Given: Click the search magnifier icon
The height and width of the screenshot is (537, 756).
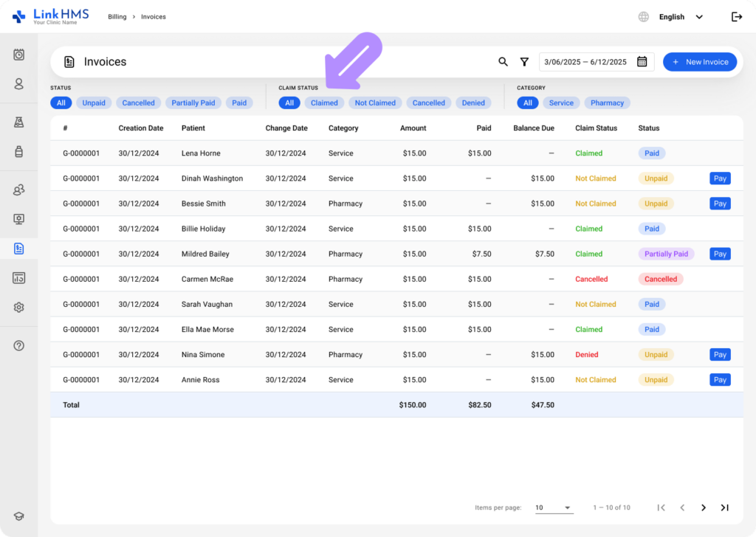Looking at the screenshot, I should pos(503,62).
